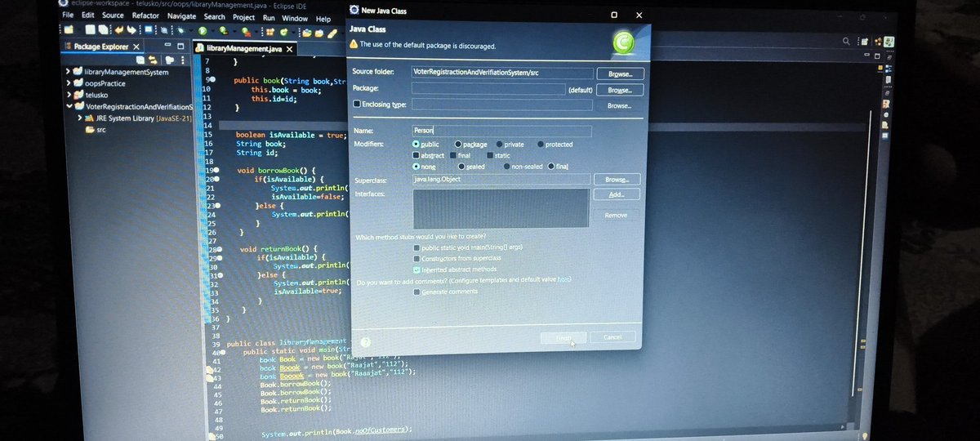
Task: Open the Run button dropdown arrow
Action: tap(213, 31)
